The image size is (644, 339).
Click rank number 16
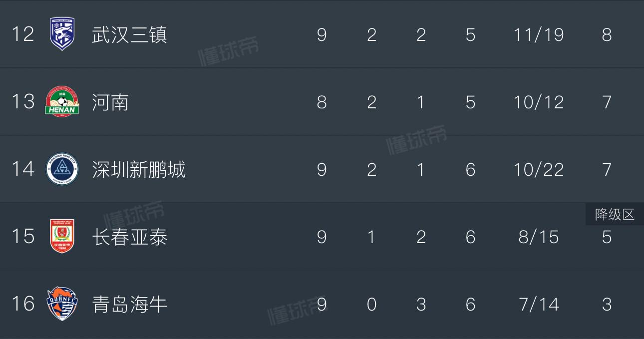[x=23, y=304]
